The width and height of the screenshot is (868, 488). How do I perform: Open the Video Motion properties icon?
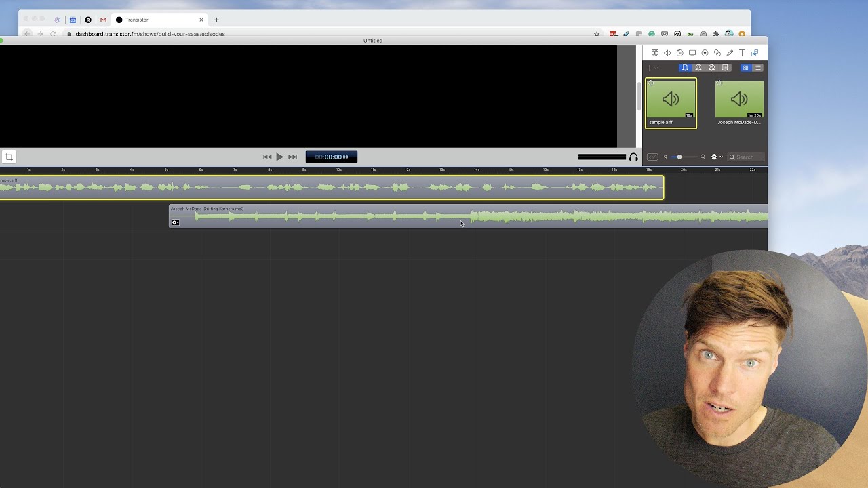click(679, 53)
